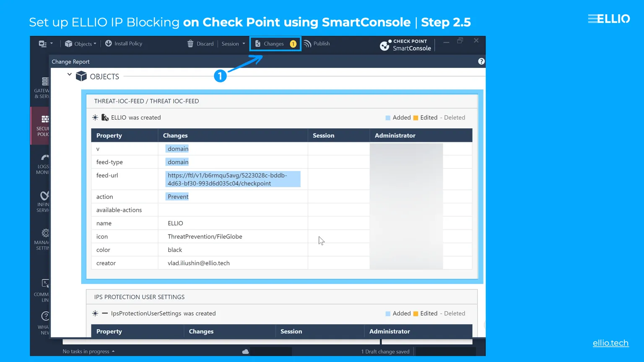Click the Publish button

coord(317,44)
